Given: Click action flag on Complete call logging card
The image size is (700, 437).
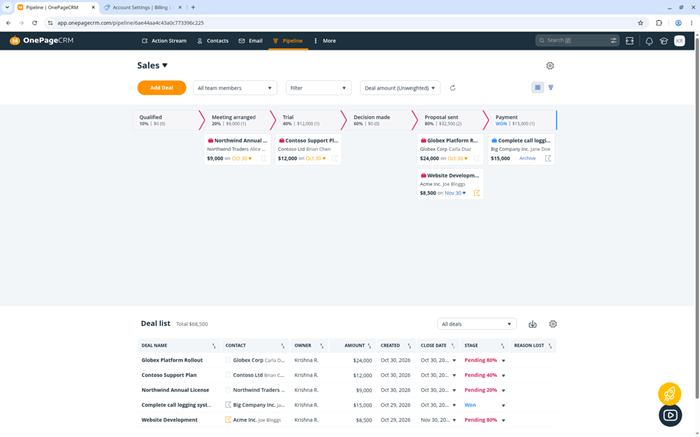Looking at the screenshot, I should click(548, 158).
